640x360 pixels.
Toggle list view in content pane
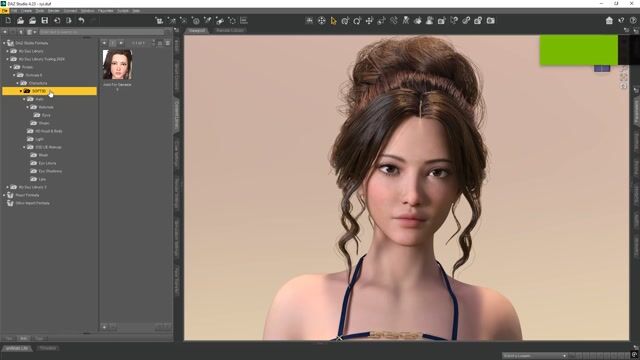click(x=167, y=43)
